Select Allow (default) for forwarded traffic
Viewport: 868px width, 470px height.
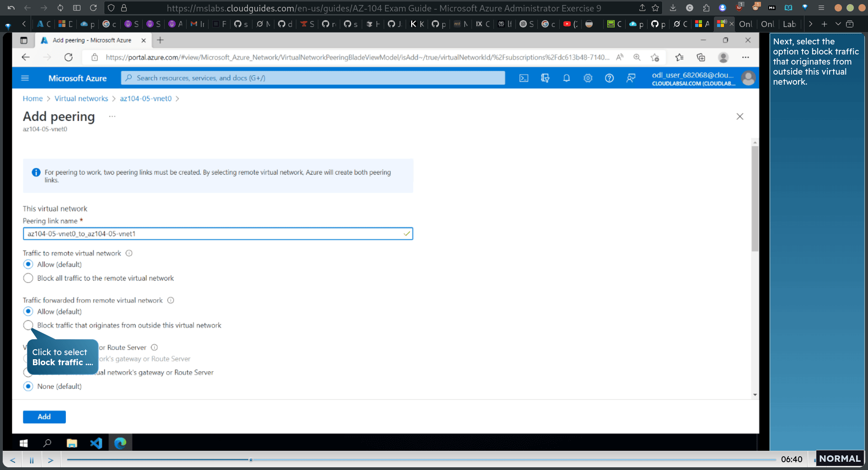coord(28,312)
